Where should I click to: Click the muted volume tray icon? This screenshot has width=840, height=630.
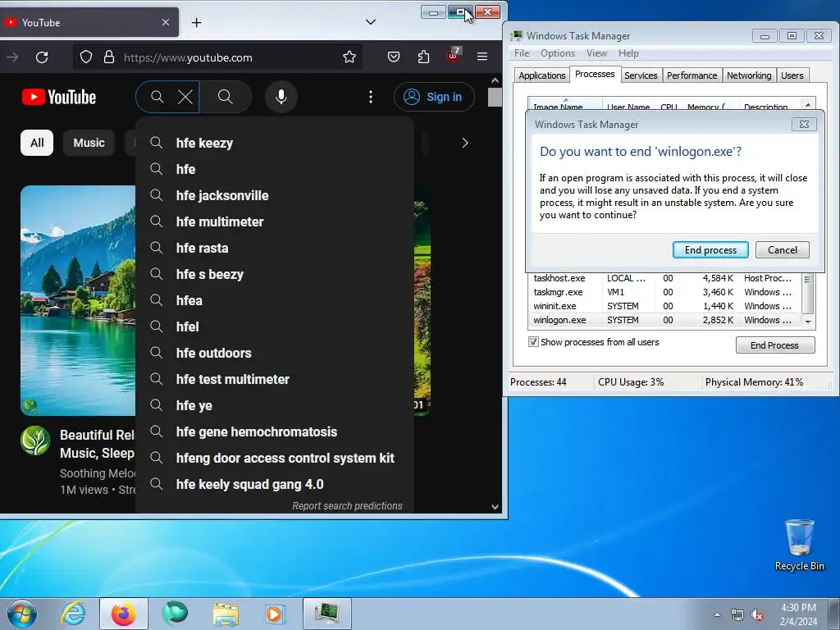pos(756,615)
